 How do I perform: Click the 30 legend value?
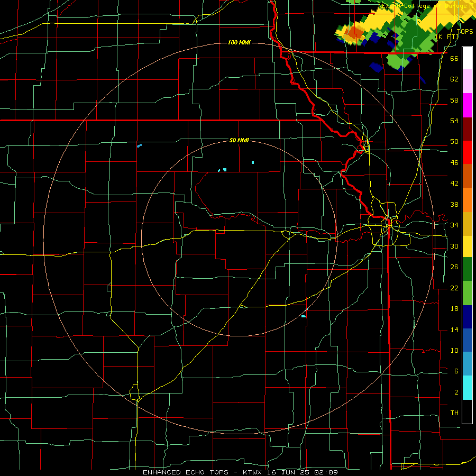(x=454, y=246)
